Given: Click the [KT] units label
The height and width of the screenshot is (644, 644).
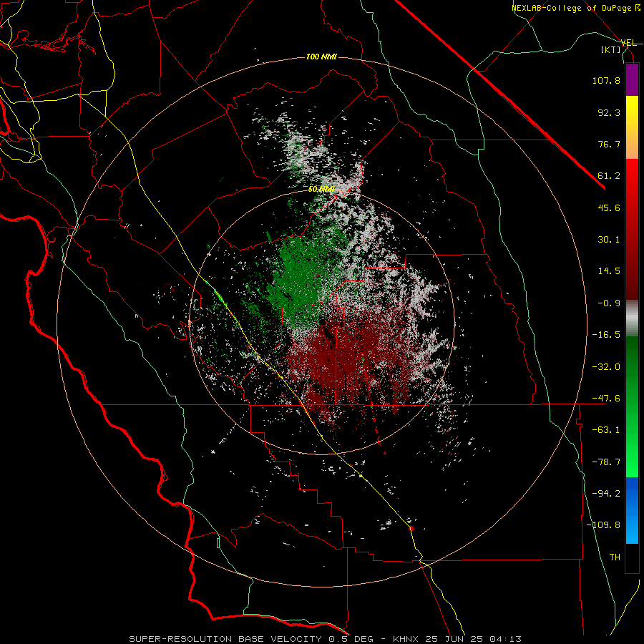Looking at the screenshot, I should click(x=611, y=49).
